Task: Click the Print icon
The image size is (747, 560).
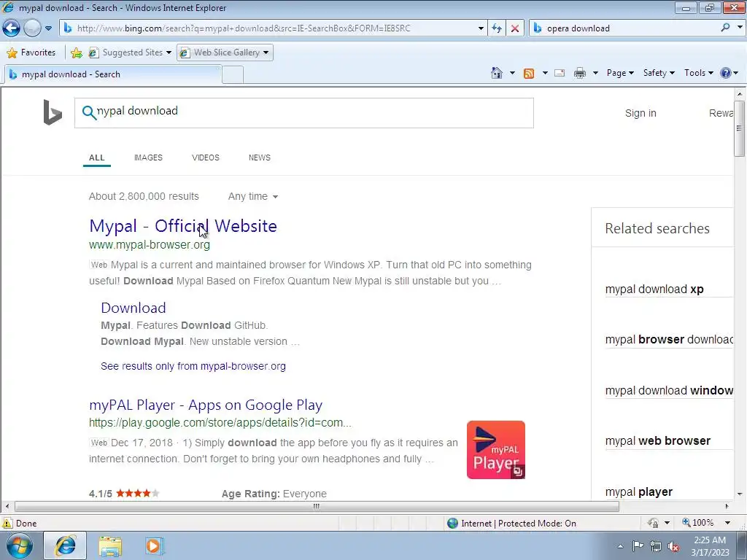Action: pyautogui.click(x=580, y=73)
